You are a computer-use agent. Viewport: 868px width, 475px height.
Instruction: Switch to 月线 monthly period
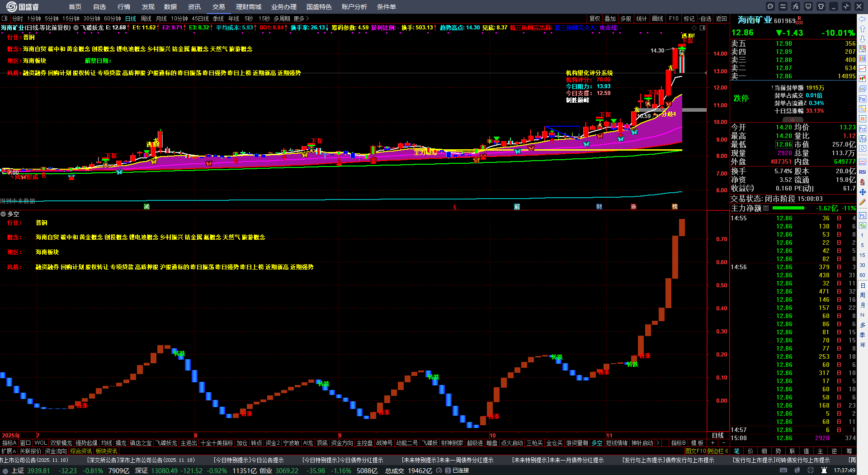[161, 19]
